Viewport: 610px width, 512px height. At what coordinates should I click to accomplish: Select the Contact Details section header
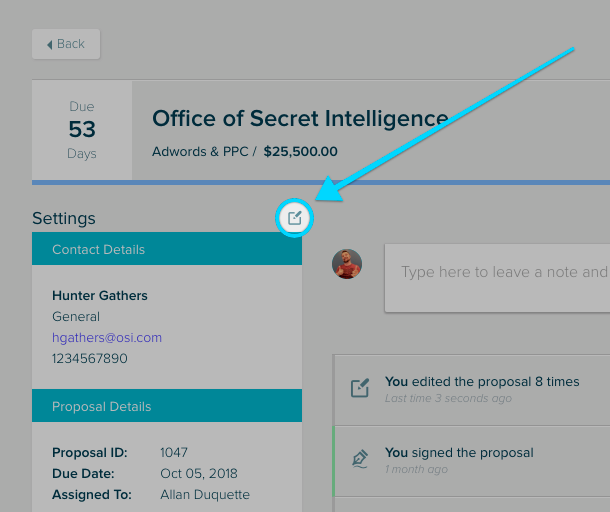(167, 250)
